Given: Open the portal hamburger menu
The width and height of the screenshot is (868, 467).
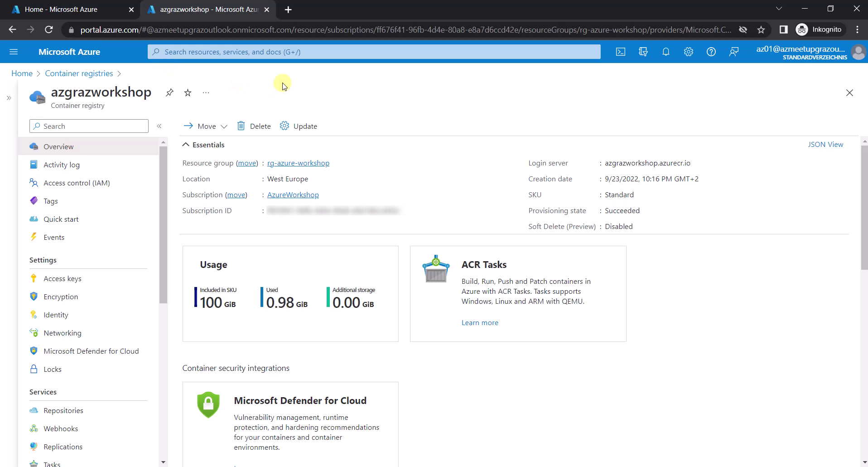Looking at the screenshot, I should click(x=14, y=52).
